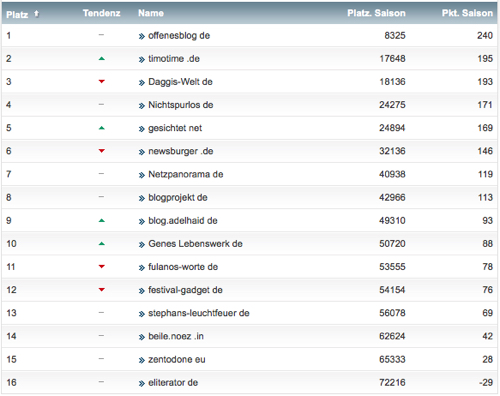Select season points value 88
This screenshot has height=396, width=500.
(487, 243)
